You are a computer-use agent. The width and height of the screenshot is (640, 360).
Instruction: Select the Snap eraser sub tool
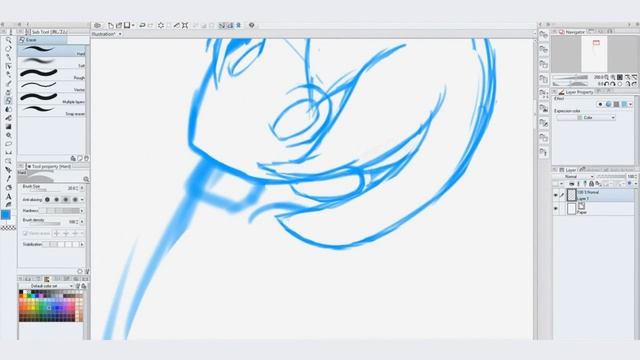coord(51,111)
